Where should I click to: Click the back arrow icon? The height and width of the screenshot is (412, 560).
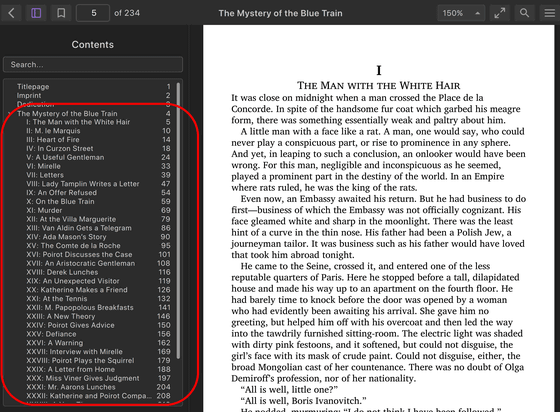pos(11,13)
